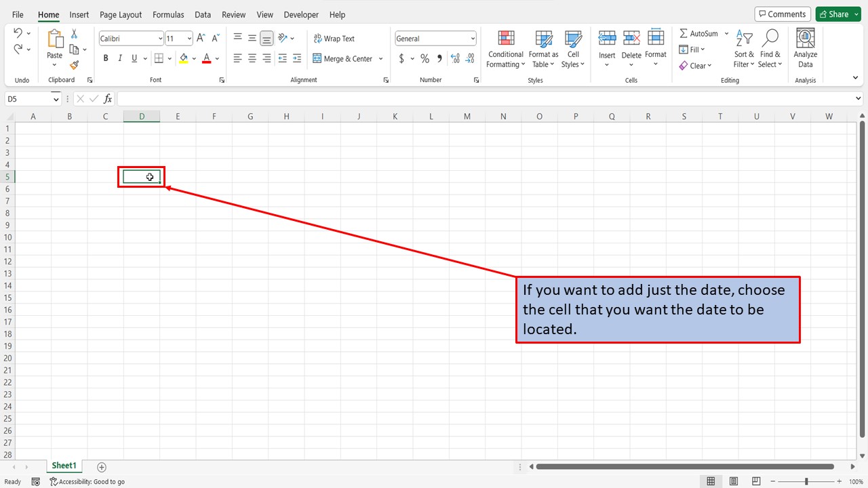Screen dimensions: 868x488
Task: Open the Fill Color dropdown arrow
Action: tap(194, 58)
